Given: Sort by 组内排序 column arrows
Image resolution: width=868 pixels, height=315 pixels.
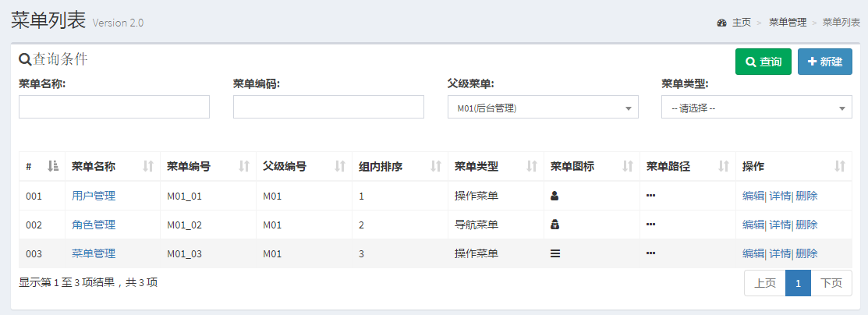Looking at the screenshot, I should coord(436,166).
